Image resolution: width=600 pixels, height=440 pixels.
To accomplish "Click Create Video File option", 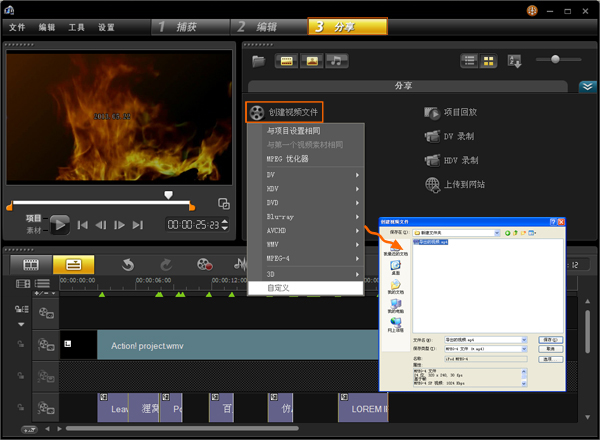I will (x=284, y=112).
